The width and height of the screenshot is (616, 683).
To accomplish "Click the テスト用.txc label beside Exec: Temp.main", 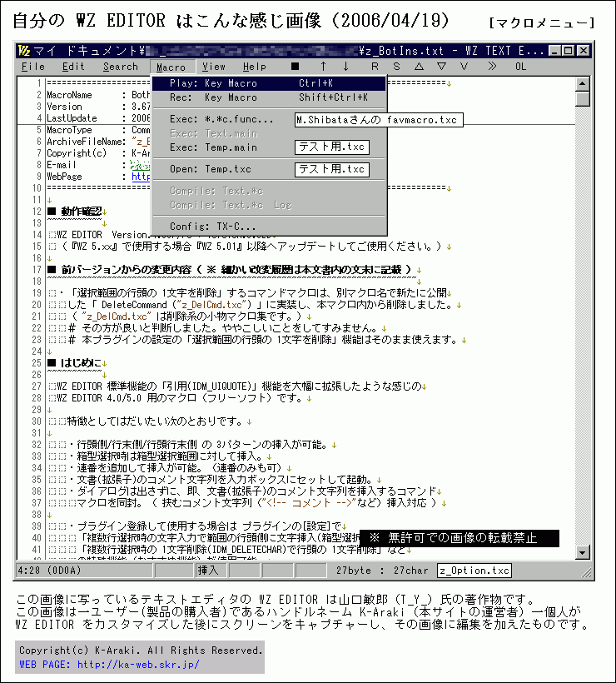I will click(x=332, y=147).
